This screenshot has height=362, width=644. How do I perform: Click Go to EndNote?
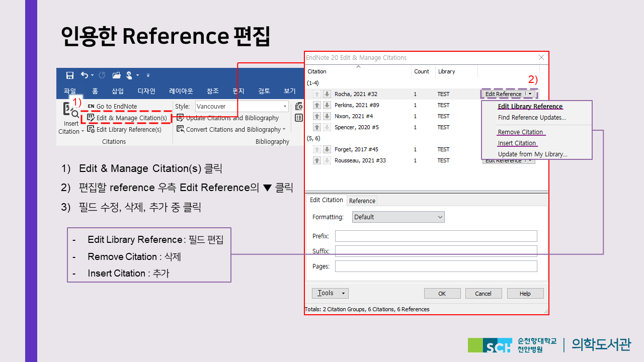(112, 106)
